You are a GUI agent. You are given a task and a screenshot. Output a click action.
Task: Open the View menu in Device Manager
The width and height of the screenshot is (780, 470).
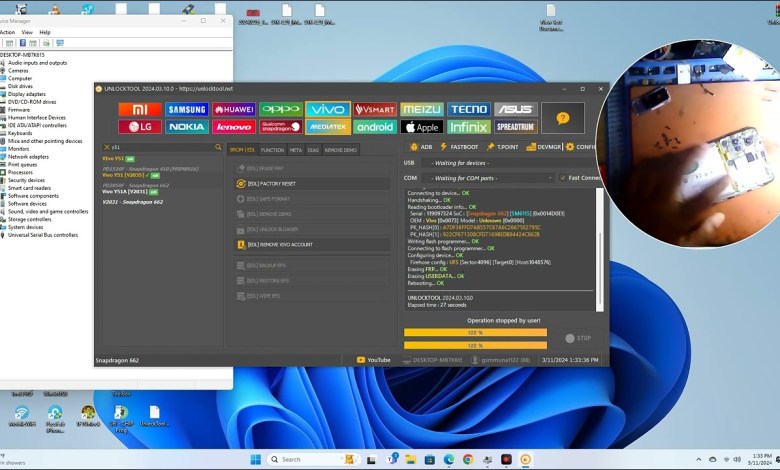[x=25, y=32]
